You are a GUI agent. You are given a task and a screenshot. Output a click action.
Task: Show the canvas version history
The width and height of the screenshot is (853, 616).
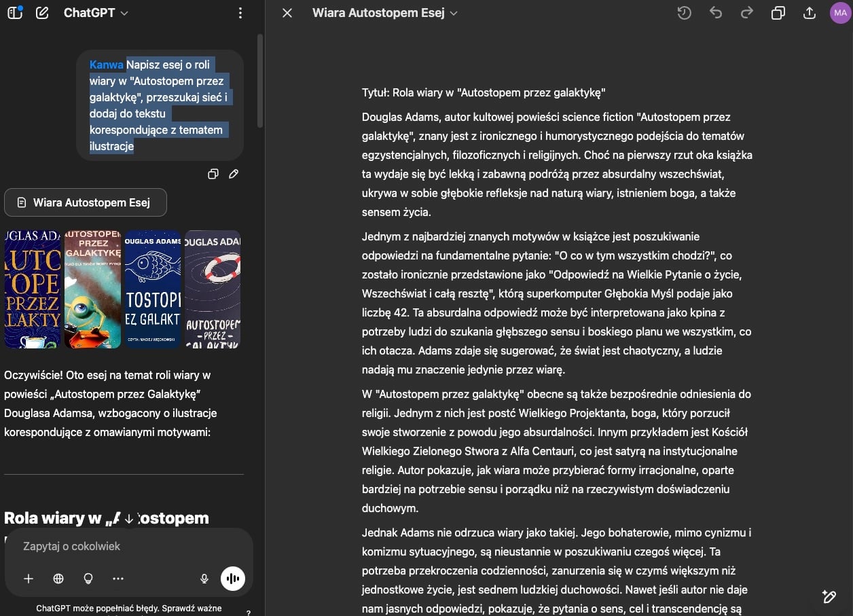click(684, 13)
